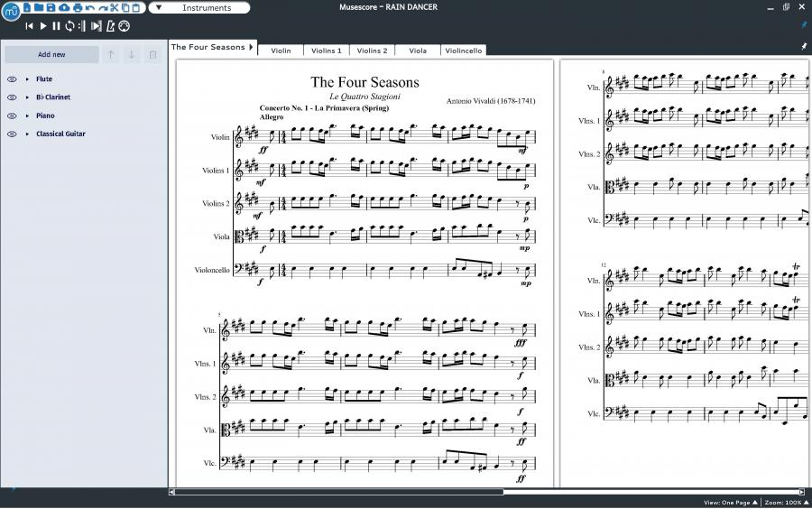The width and height of the screenshot is (812, 509).
Task: Click scrollbar left arrow
Action: 172,492
